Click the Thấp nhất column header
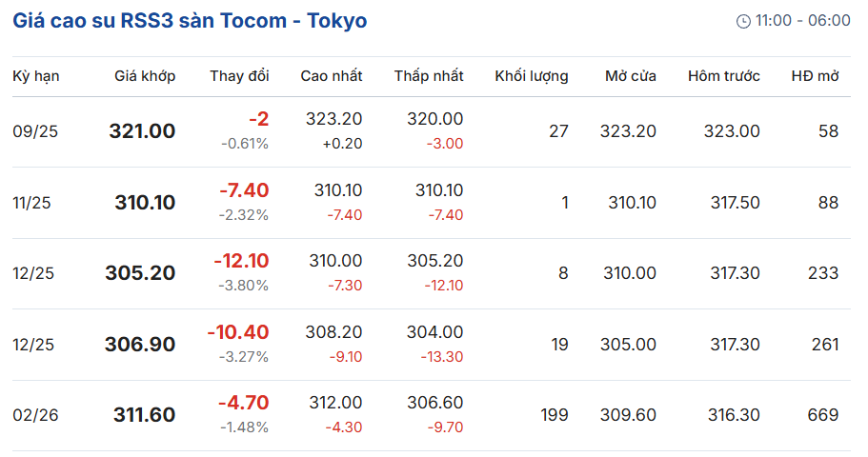Image resolution: width=868 pixels, height=457 pixels. coord(429,76)
